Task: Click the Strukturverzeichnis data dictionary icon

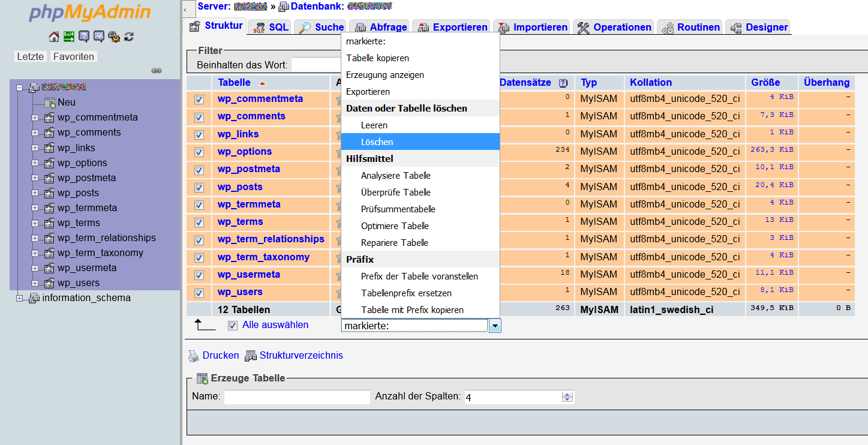Action: (x=250, y=356)
